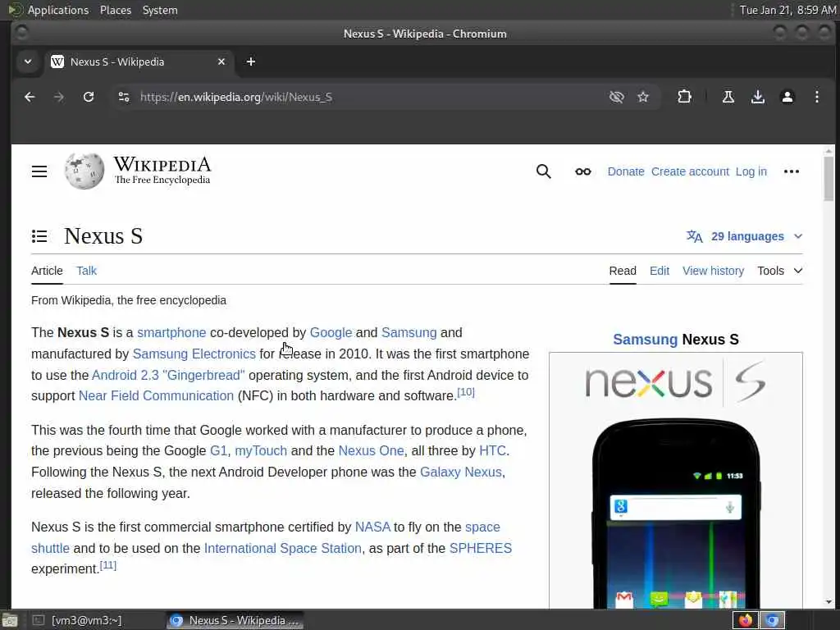Click the clock showing Tue Jan 21
This screenshot has height=630, width=840.
(x=787, y=10)
